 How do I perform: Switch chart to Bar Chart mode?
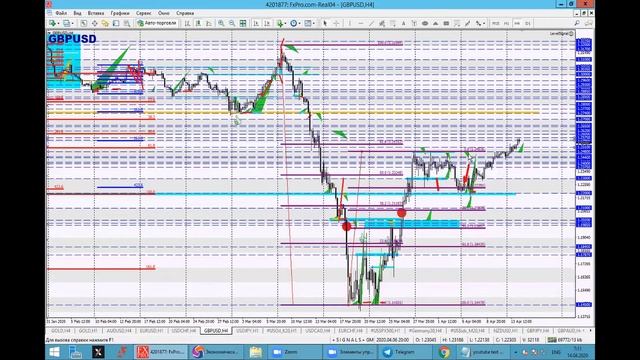point(187,23)
